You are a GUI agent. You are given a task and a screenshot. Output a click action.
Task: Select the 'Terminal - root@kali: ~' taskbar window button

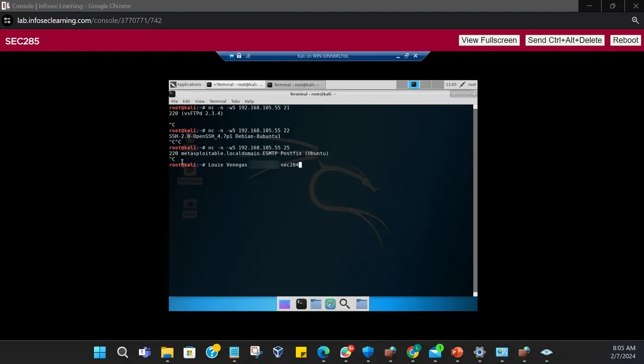(x=296, y=85)
